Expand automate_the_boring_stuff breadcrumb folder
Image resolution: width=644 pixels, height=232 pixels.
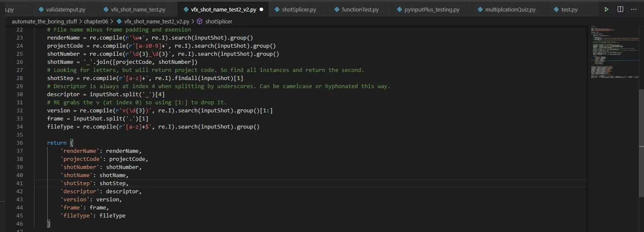[x=44, y=21]
